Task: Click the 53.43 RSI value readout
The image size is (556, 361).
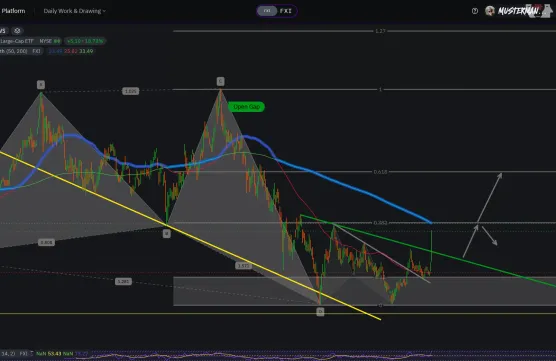Action: 55,354
